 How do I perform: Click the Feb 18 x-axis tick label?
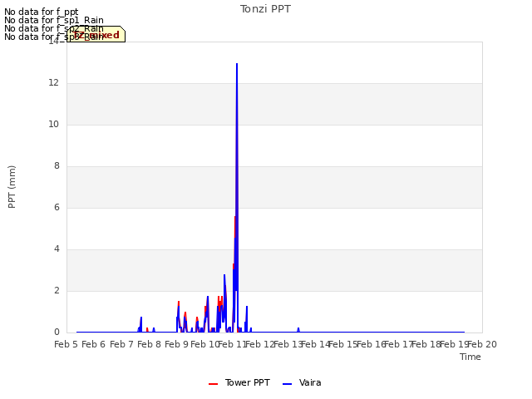pos(426,345)
